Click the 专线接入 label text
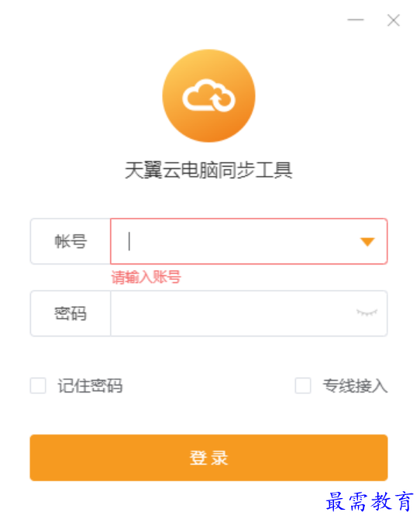This screenshot has width=420, height=526. click(x=356, y=386)
